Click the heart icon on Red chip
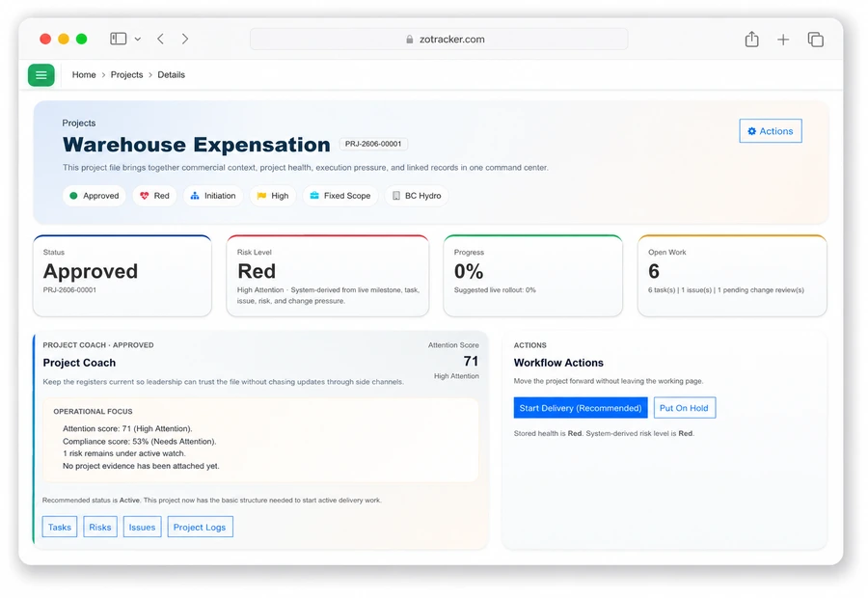The height and width of the screenshot is (598, 868). point(145,196)
